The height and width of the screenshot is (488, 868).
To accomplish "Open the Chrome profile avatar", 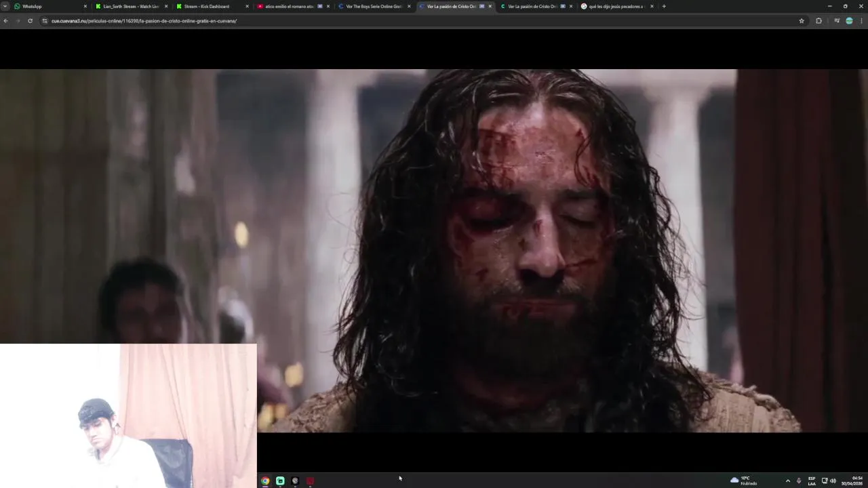I will pos(849,21).
